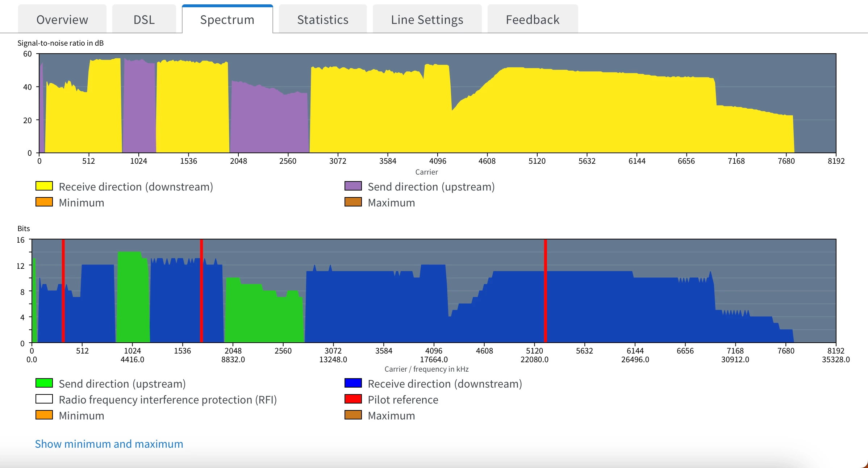868x468 pixels.
Task: Click blue downstream swatch in Bits legend
Action: point(353,383)
